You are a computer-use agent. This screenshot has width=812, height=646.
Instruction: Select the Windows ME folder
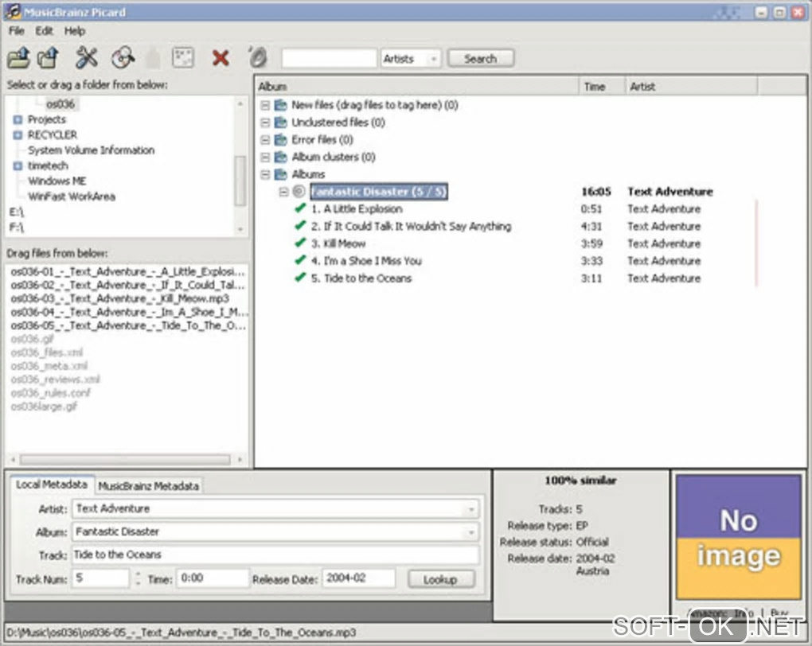(x=57, y=181)
